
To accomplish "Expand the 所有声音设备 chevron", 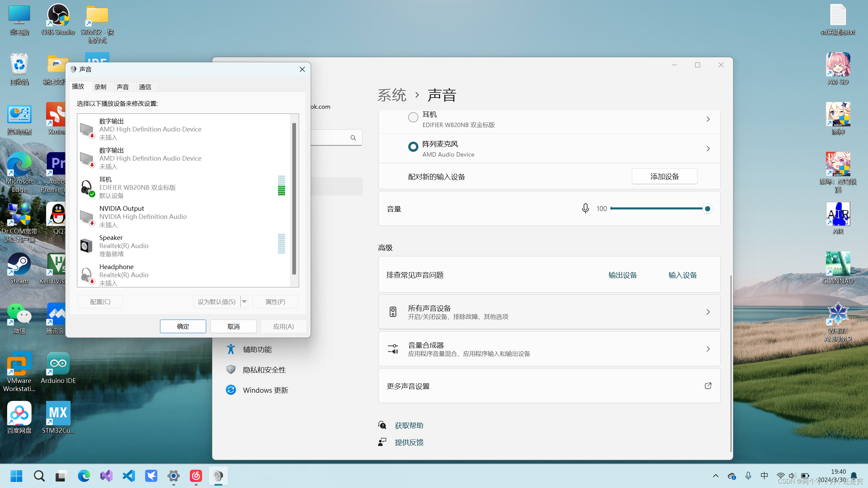I will pyautogui.click(x=708, y=312).
